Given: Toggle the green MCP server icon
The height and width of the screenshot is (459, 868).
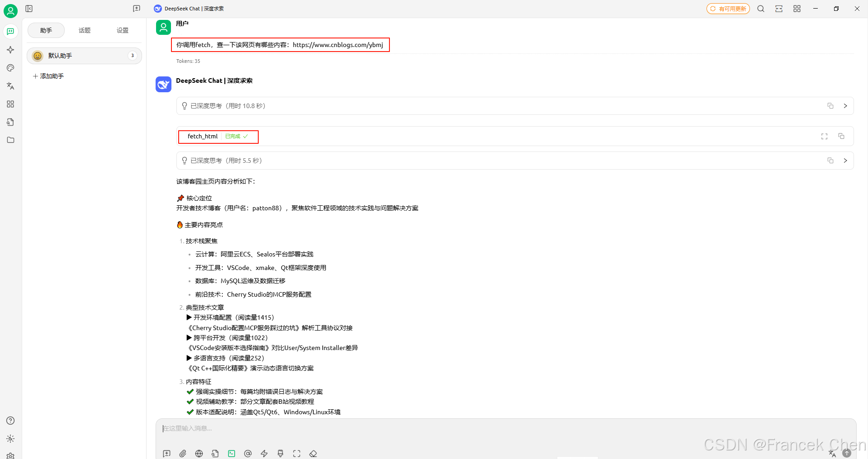Looking at the screenshot, I should (x=232, y=454).
